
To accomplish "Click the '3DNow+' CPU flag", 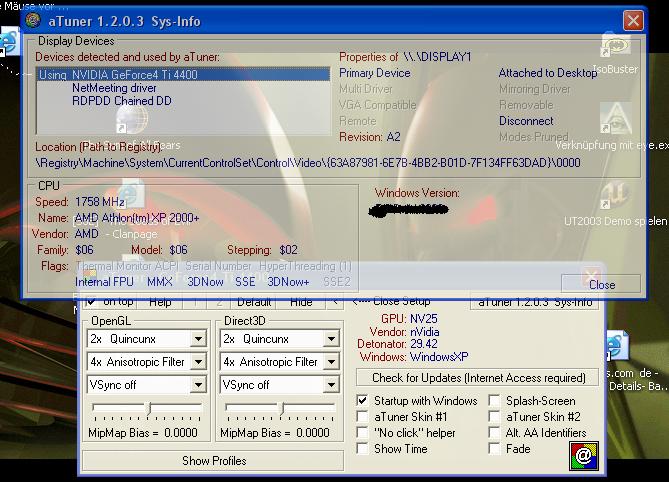I will 288,282.
